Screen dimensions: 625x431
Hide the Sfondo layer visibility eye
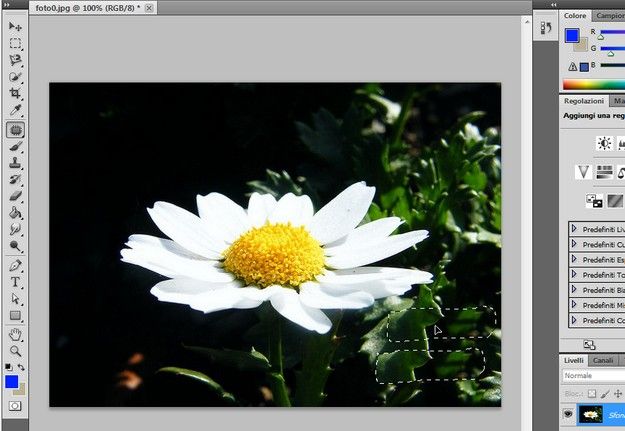pos(568,414)
